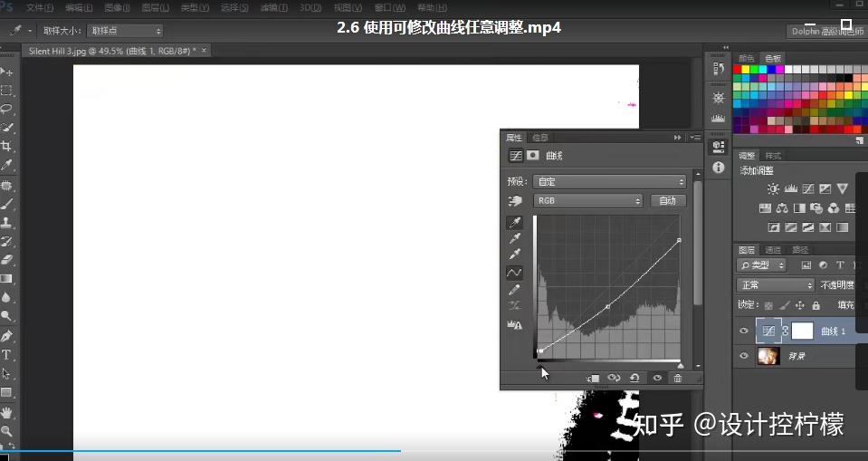Open eyedropper tool preset picker arrow
868x461 pixels.
[x=30, y=31]
